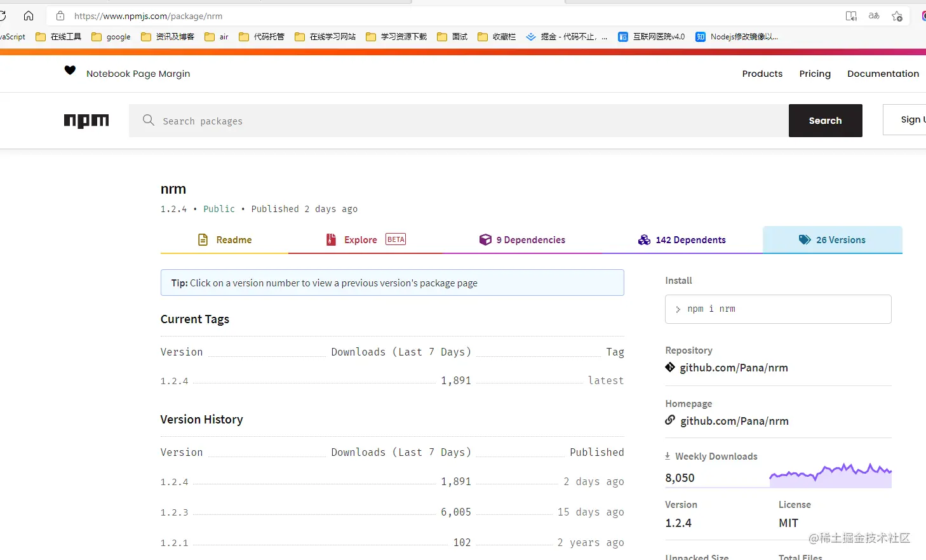Click the lock icon in address bar

(60, 16)
